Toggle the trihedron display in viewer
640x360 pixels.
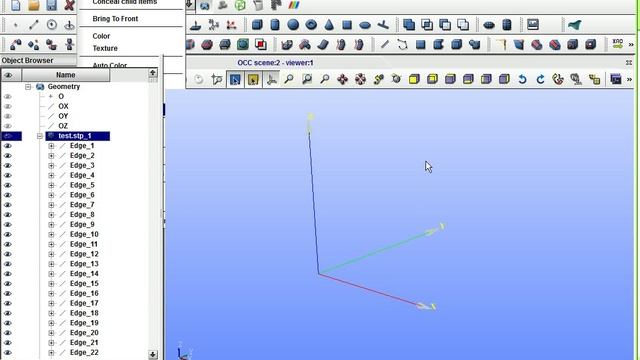click(271, 79)
